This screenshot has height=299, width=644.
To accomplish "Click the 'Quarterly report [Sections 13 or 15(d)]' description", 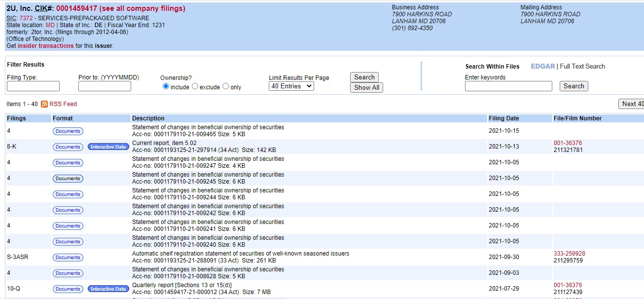I will (182, 285).
